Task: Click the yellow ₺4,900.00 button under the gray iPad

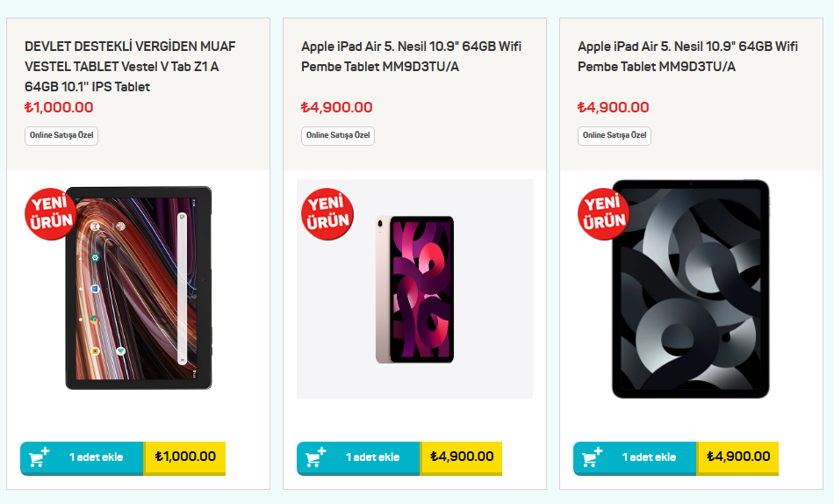Action: (738, 457)
